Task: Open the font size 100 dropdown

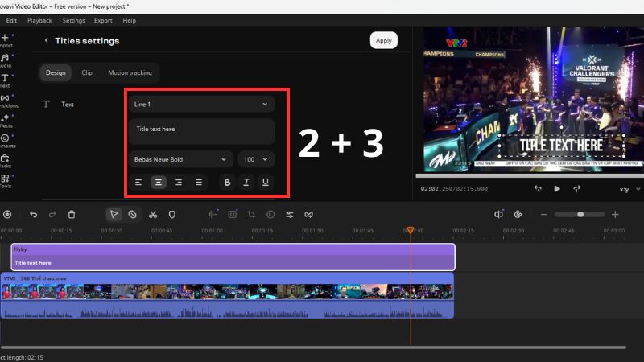Action: pyautogui.click(x=256, y=159)
